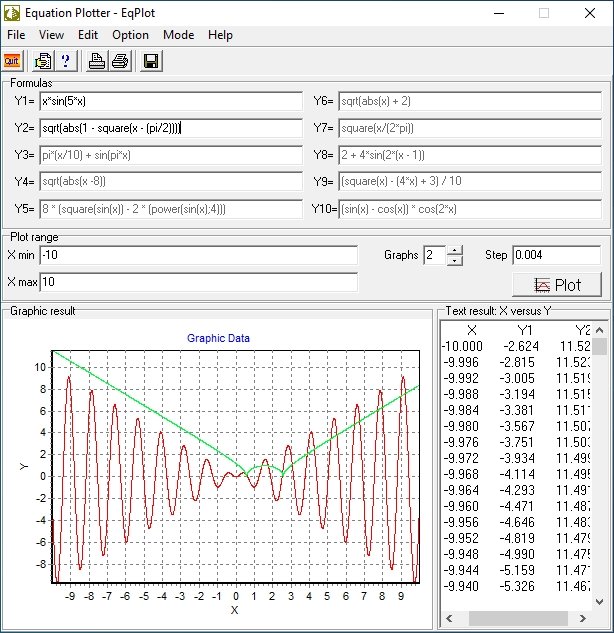Viewport: 614px width, 633px height.
Task: Open the Mode menu
Action: click(x=178, y=35)
